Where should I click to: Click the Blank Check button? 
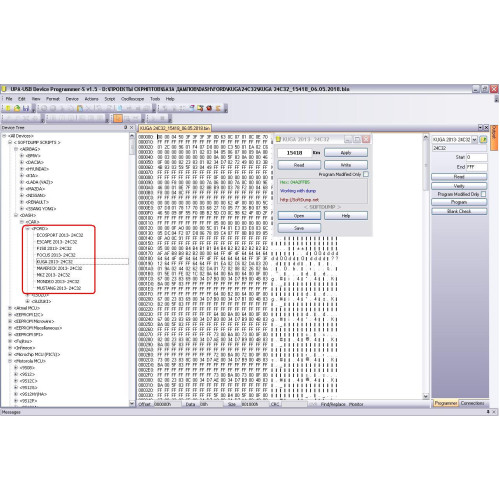click(x=459, y=211)
